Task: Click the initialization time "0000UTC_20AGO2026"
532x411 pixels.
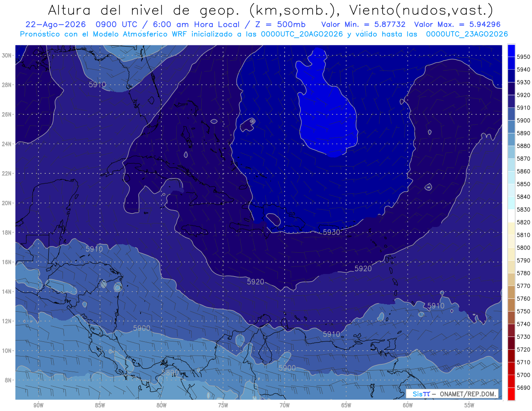Action: click(302, 34)
